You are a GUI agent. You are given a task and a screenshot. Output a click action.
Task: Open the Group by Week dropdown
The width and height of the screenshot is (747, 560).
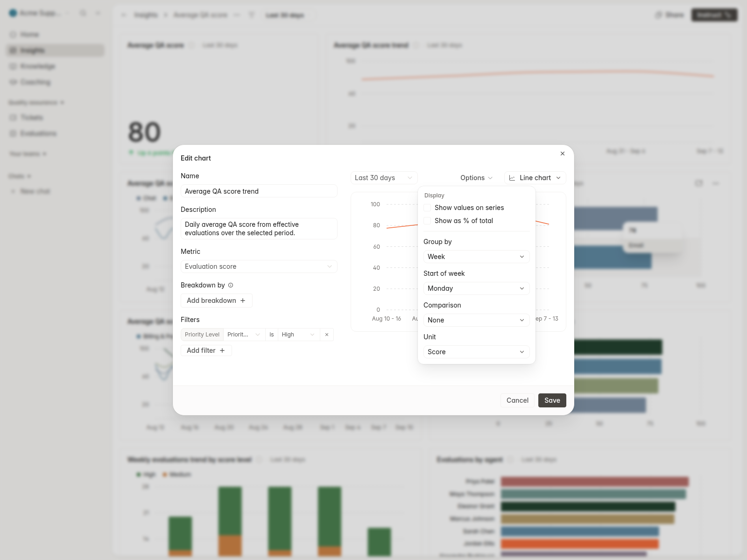pyautogui.click(x=477, y=257)
